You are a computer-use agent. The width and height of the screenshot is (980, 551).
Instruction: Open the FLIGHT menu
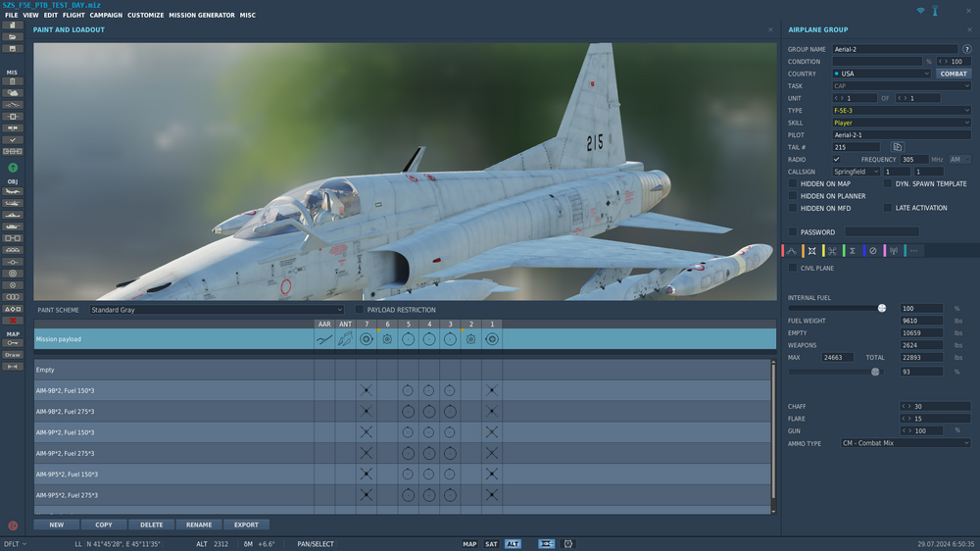pyautogui.click(x=73, y=15)
